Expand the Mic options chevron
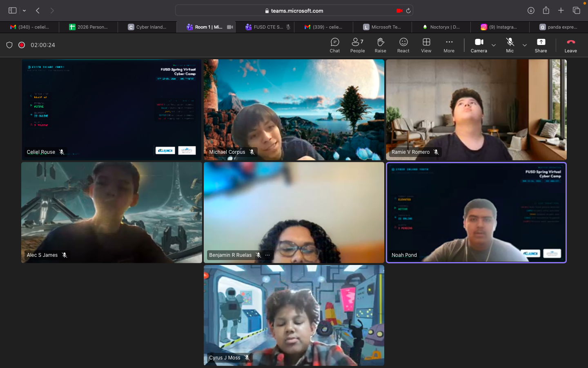588x368 pixels. point(525,45)
